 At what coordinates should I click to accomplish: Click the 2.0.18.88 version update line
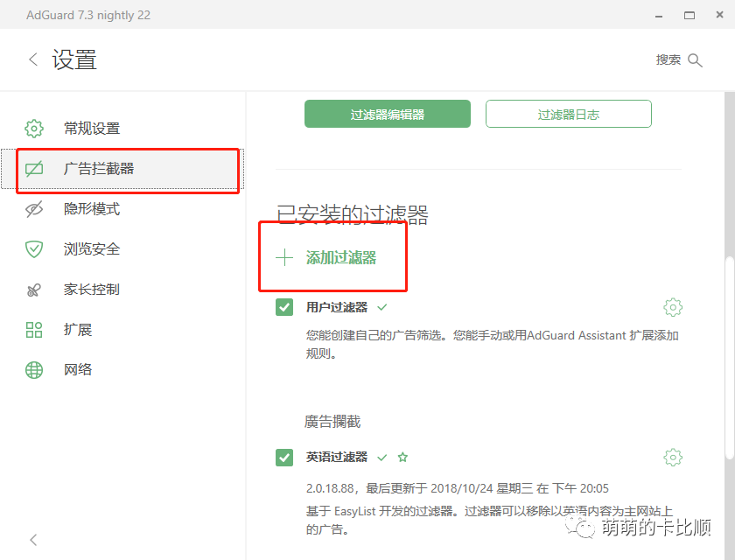tap(458, 488)
